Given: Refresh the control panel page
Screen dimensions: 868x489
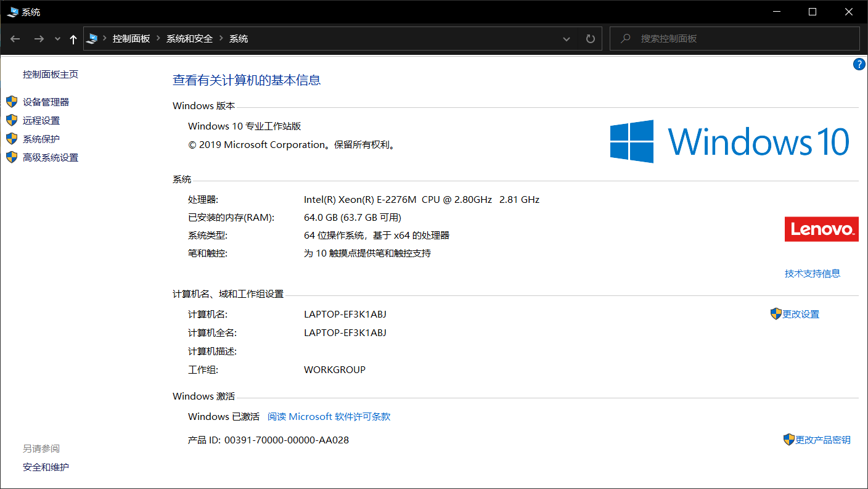Looking at the screenshot, I should point(590,39).
